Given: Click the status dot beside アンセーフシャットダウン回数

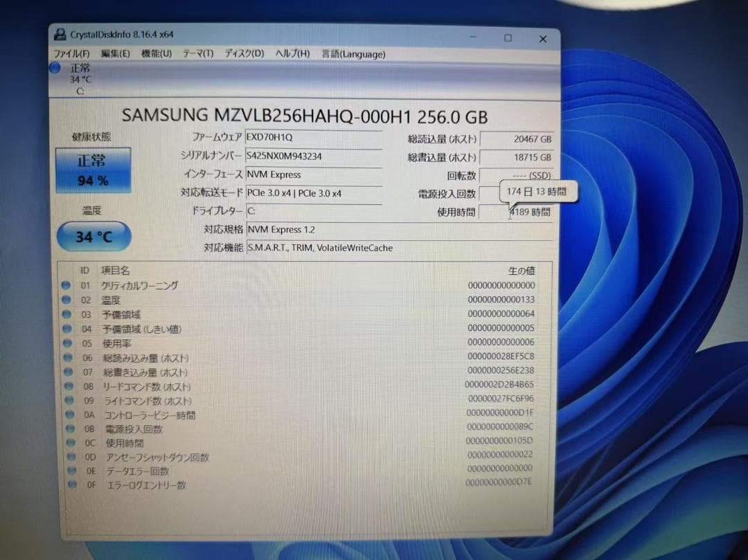Looking at the screenshot, I should click(71, 457).
